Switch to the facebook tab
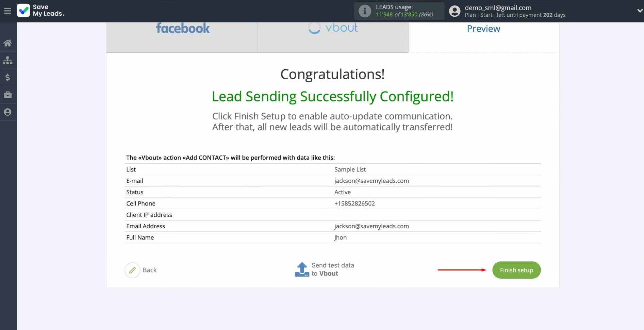 182,37
